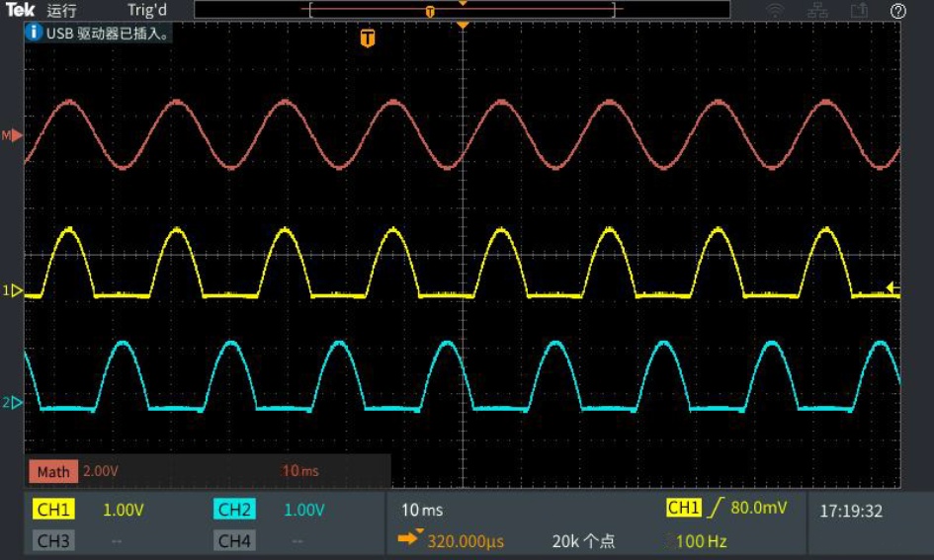Click the help question mark icon
This screenshot has height=560, width=934.
pyautogui.click(x=897, y=11)
